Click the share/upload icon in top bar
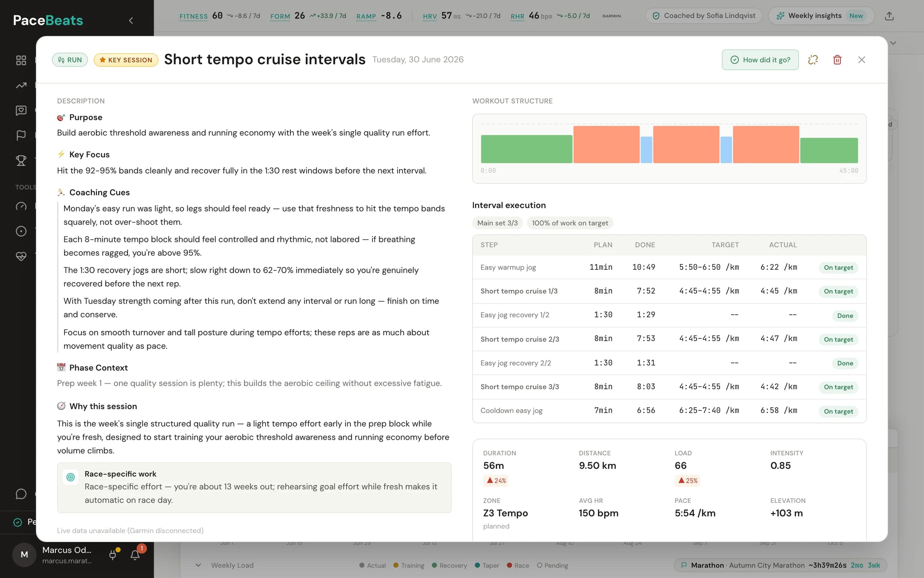 point(889,16)
